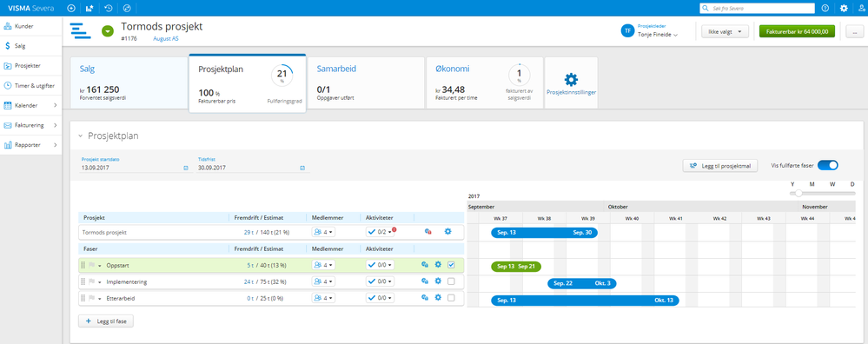Open calendar picker for Tidsfrist
This screenshot has height=344, width=868.
[x=302, y=167]
